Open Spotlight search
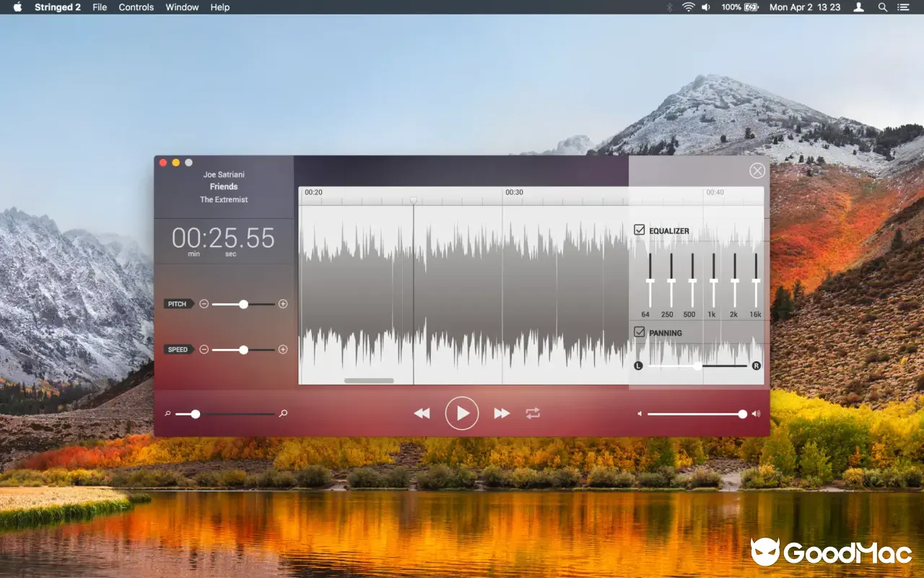924x578 pixels. (x=882, y=7)
